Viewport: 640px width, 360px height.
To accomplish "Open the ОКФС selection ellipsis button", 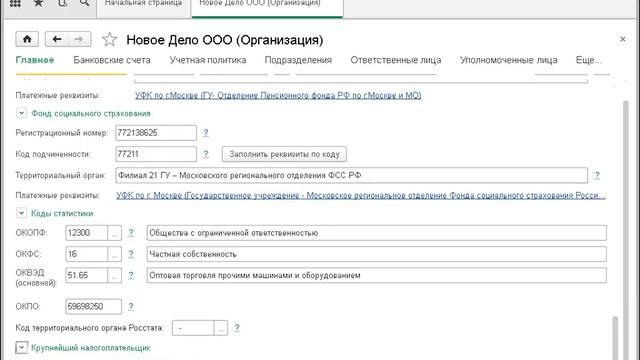I will tap(115, 254).
